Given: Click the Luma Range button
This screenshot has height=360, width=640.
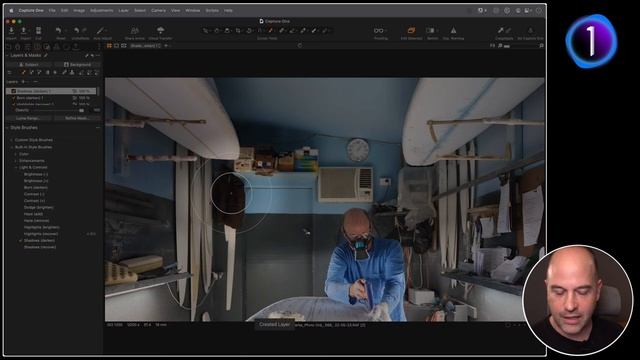Looking at the screenshot, I should coord(28,118).
